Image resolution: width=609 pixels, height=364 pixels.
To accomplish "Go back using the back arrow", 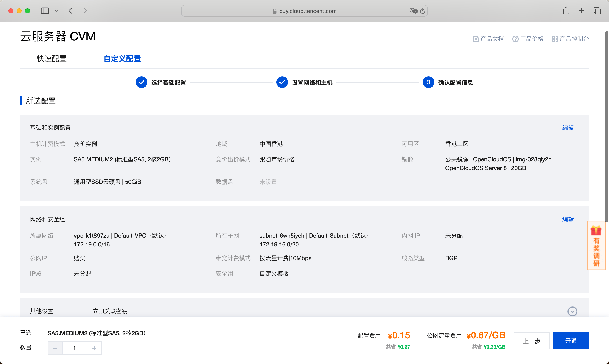I will 70,11.
